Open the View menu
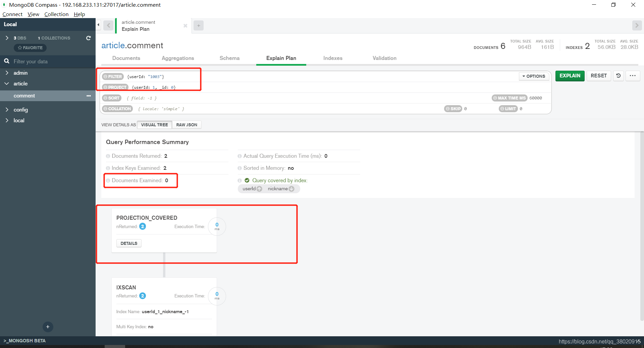The width and height of the screenshot is (644, 348). click(33, 14)
